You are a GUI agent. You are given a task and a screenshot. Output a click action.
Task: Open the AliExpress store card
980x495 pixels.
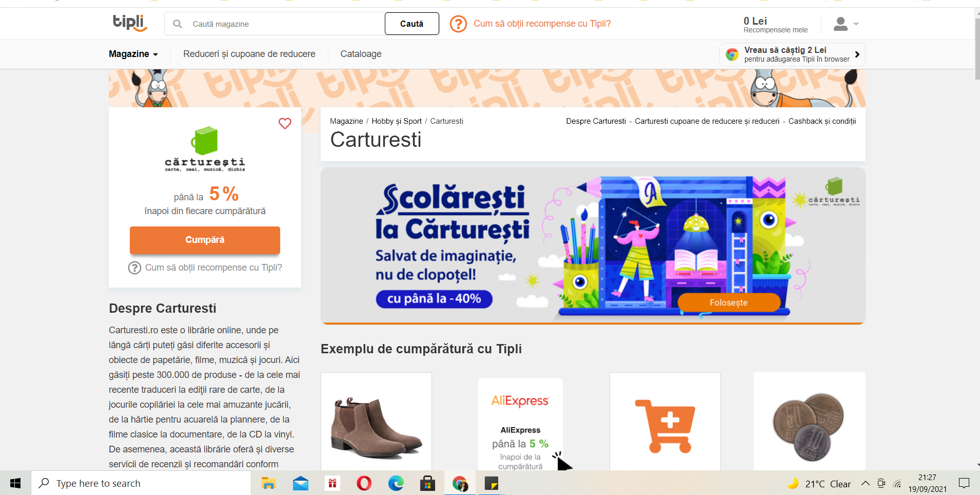[520, 424]
